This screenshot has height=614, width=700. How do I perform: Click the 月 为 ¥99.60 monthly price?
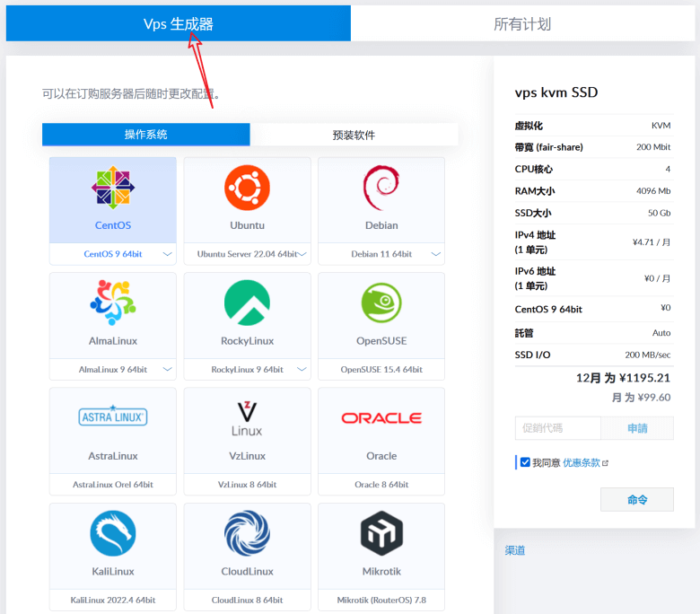coord(641,398)
